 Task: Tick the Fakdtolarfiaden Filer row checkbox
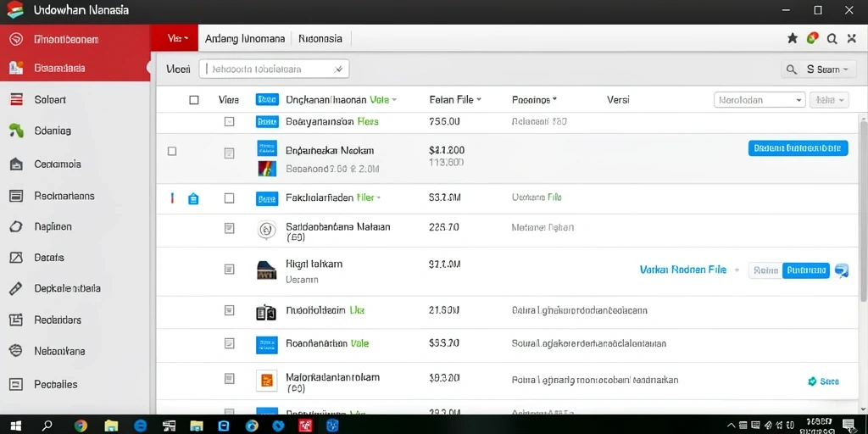pos(229,198)
